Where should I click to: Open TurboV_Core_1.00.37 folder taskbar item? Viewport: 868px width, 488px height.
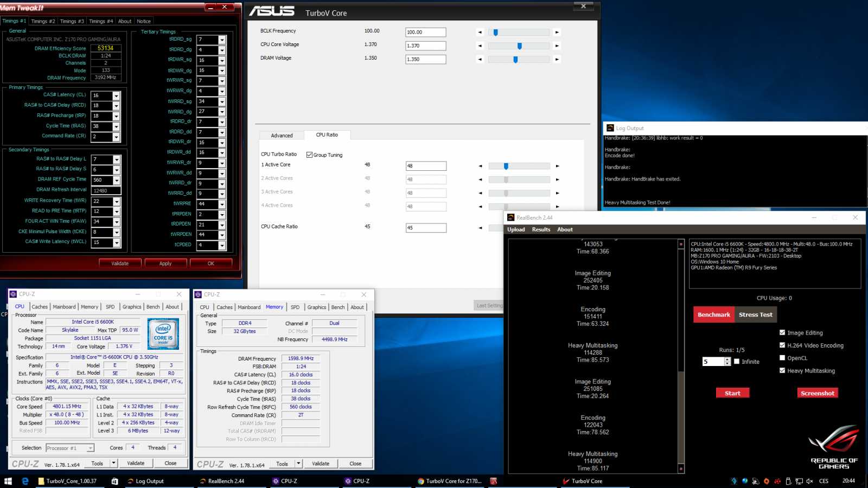pyautogui.click(x=67, y=481)
